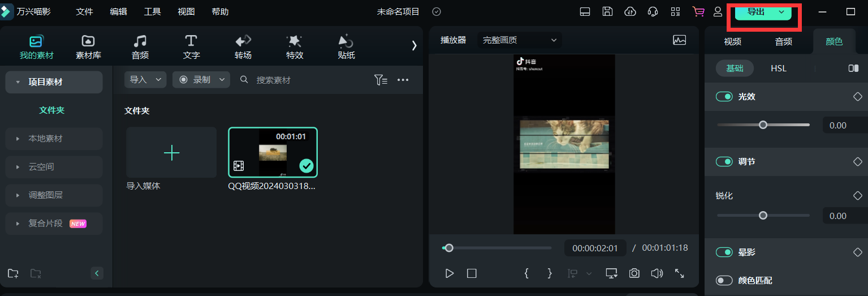Open the 文字 text tab

click(191, 47)
